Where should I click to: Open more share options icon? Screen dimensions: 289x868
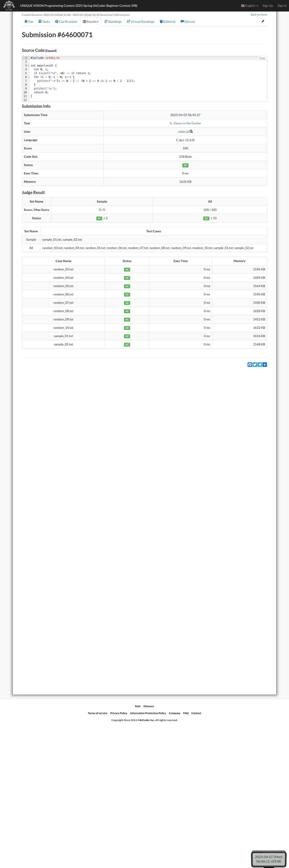265,365
